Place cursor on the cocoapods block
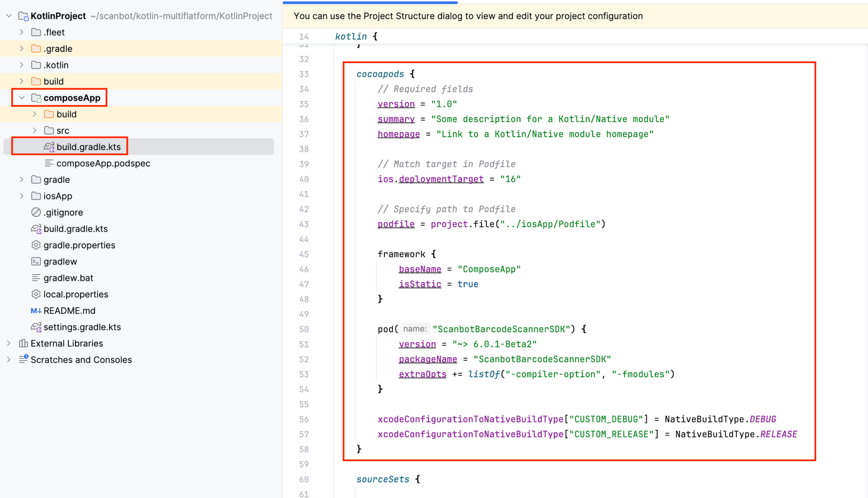The image size is (868, 498). click(x=380, y=73)
